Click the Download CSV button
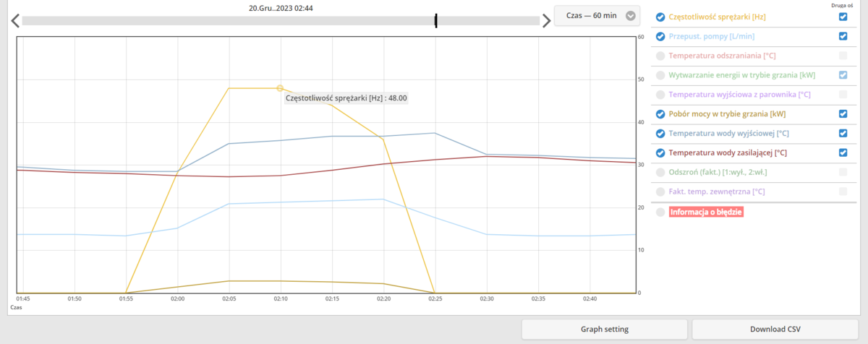Viewport: 868px width, 344px height. pos(775,329)
